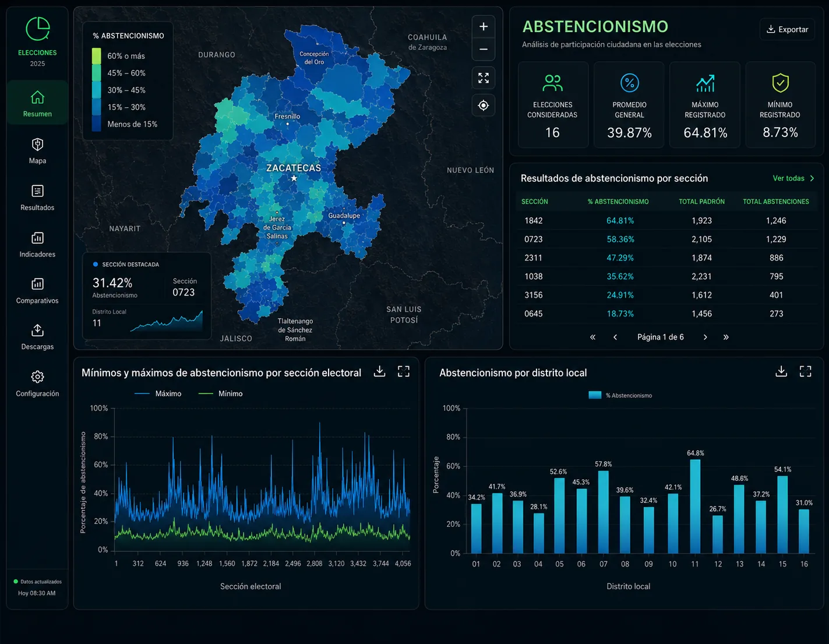Click the Guadalupe label on map

pyautogui.click(x=344, y=216)
